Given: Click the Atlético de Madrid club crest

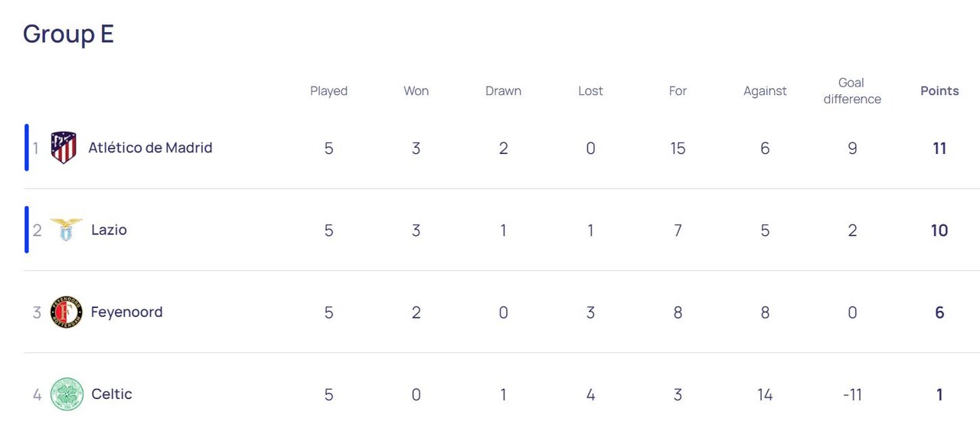Looking at the screenshot, I should [64, 148].
